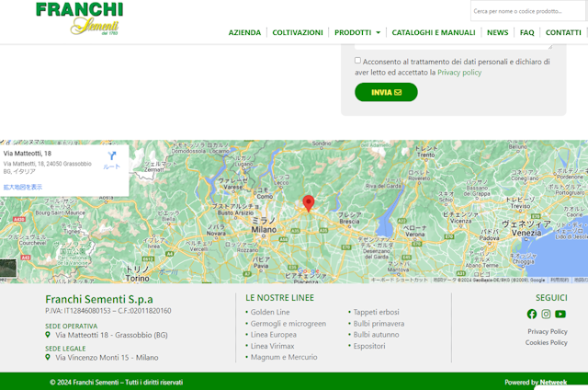The image size is (588, 390).
Task: Go to the News menu item
Action: [x=498, y=33]
